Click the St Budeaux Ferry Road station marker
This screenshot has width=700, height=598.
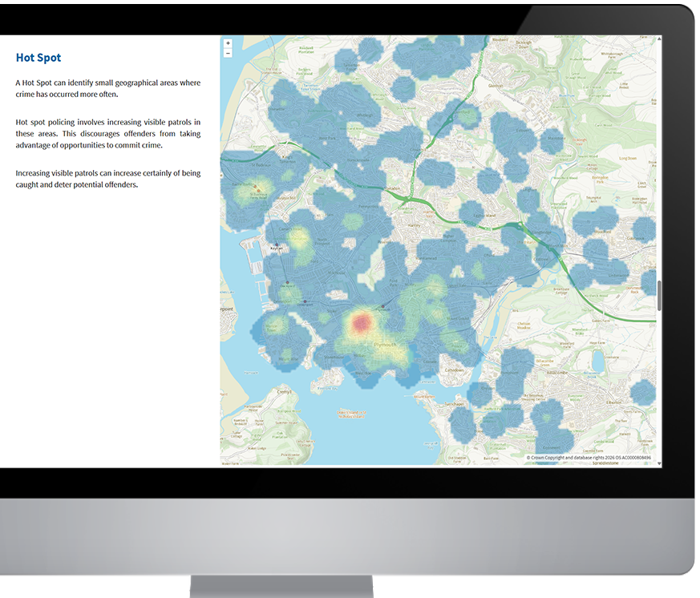click(x=257, y=189)
